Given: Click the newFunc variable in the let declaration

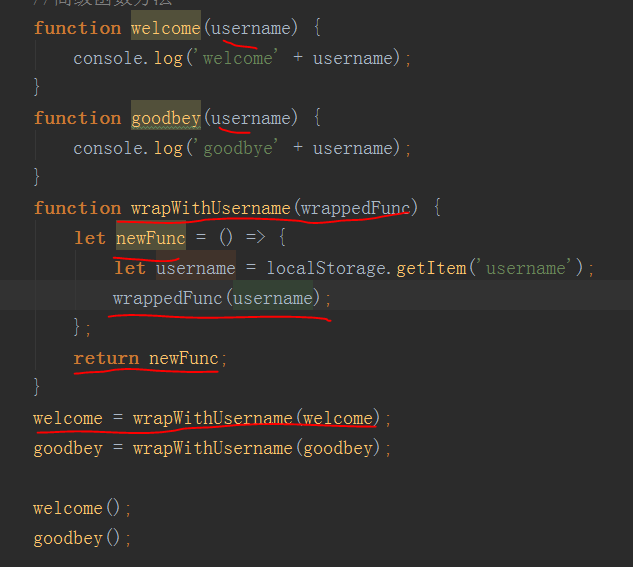Looking at the screenshot, I should pos(150,238).
